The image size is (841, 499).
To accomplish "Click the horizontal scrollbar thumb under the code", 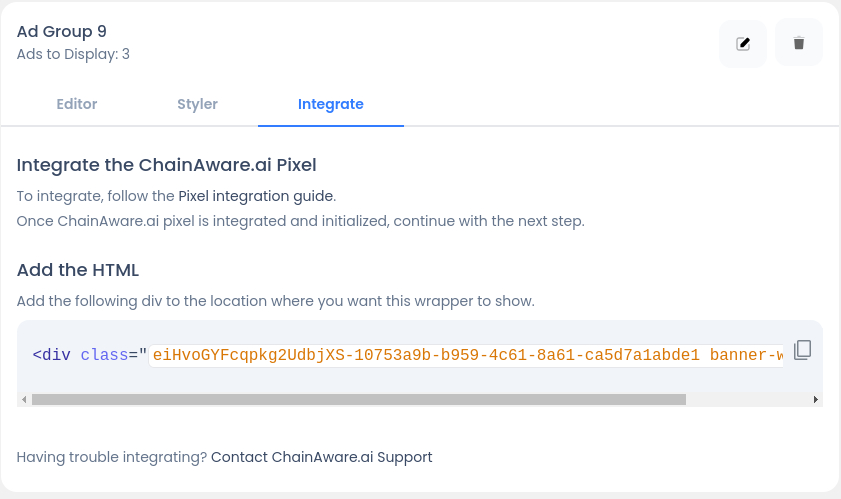I will coord(358,400).
